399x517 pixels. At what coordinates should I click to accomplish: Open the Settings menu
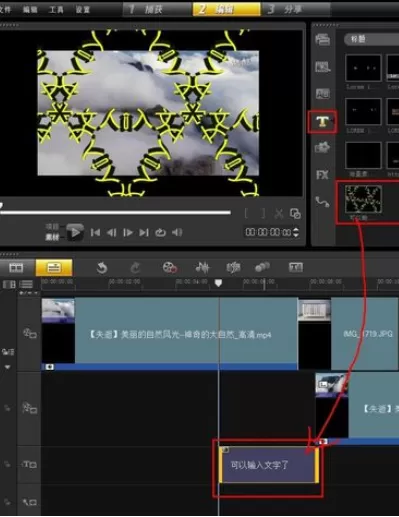click(82, 9)
